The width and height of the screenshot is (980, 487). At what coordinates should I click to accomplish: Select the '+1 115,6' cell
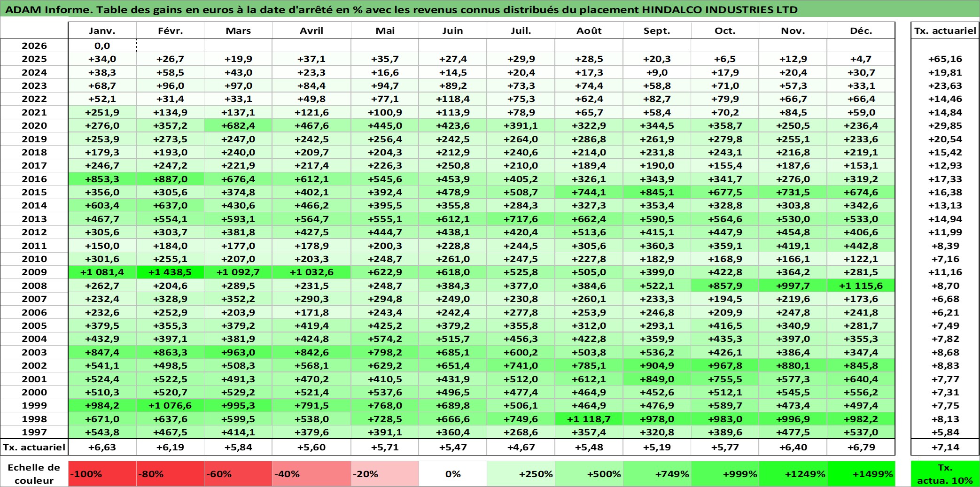point(861,286)
